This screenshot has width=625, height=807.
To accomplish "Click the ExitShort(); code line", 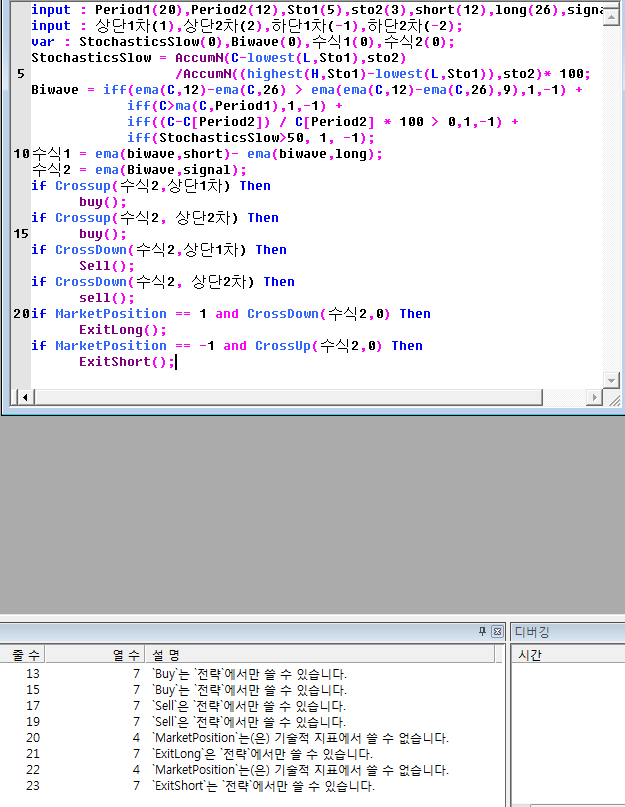I will (127, 361).
